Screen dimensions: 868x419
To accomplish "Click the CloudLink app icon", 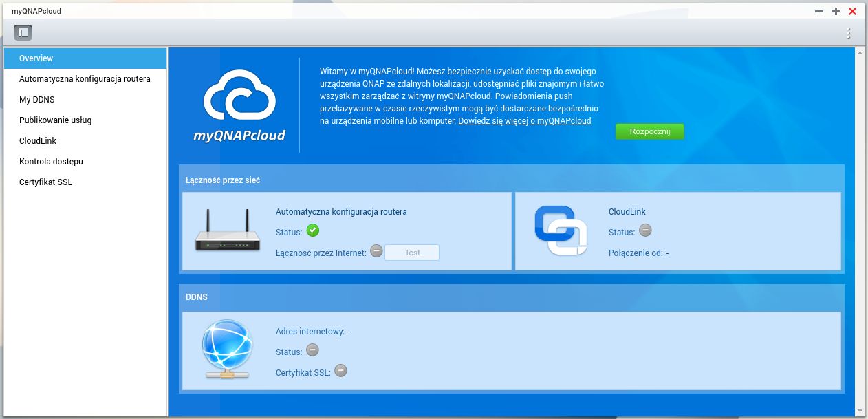I will (563, 230).
